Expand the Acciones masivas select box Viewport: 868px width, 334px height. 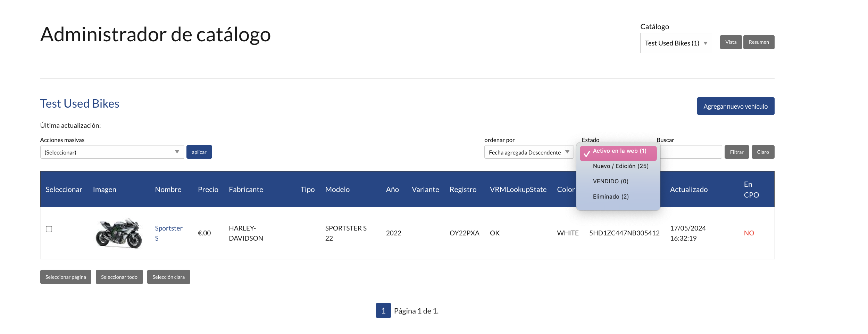(x=112, y=152)
